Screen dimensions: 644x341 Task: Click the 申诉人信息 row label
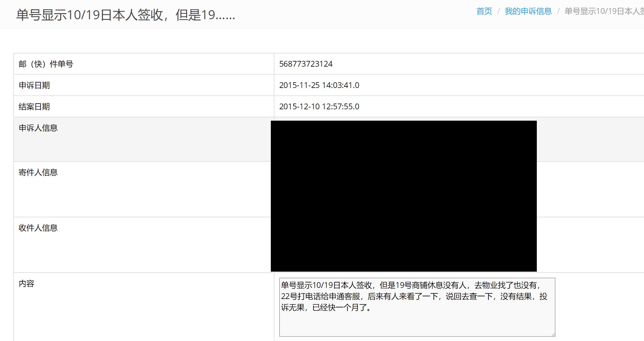point(38,128)
